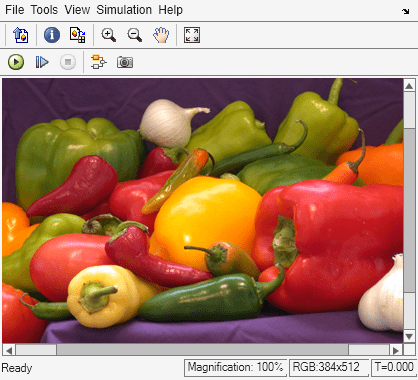Toggle fit to window view
The height and width of the screenshot is (380, 418).
pos(192,35)
